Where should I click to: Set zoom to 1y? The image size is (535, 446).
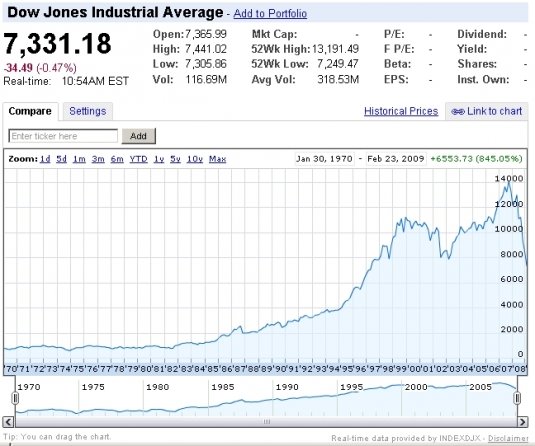pos(159,159)
